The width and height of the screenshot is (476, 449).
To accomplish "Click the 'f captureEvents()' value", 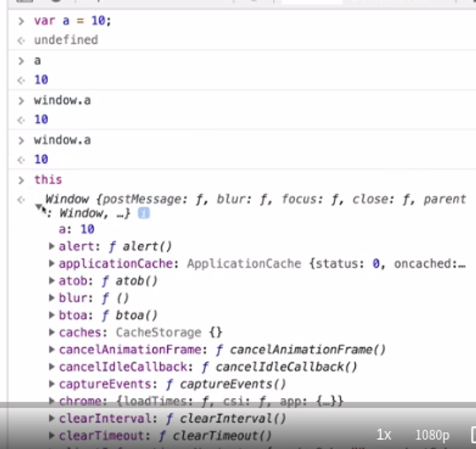I will click(226, 384).
